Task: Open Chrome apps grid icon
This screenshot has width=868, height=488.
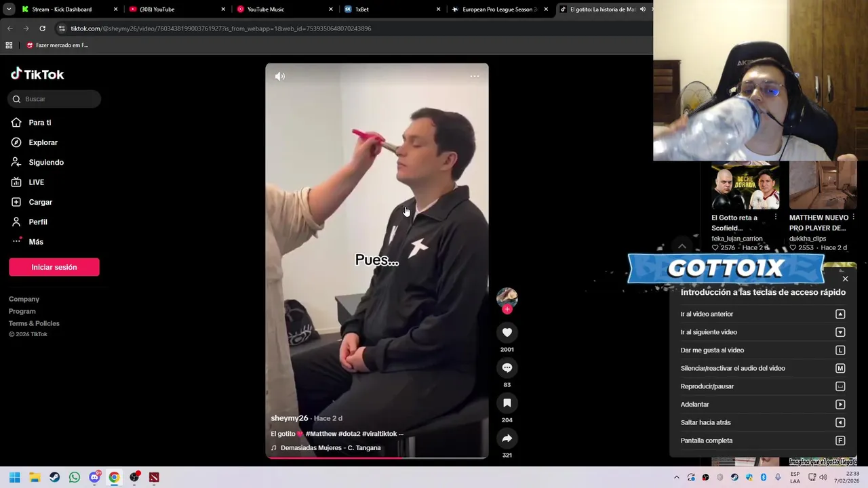Action: (x=9, y=45)
